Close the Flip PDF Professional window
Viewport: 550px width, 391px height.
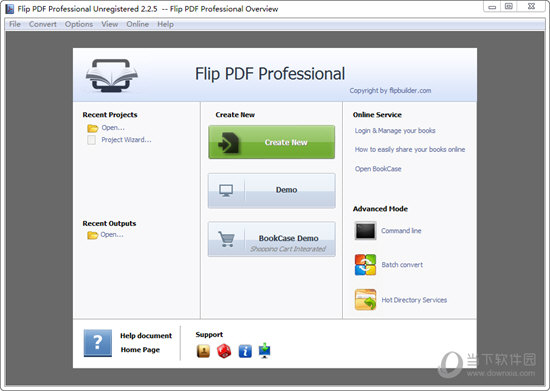[x=531, y=7]
